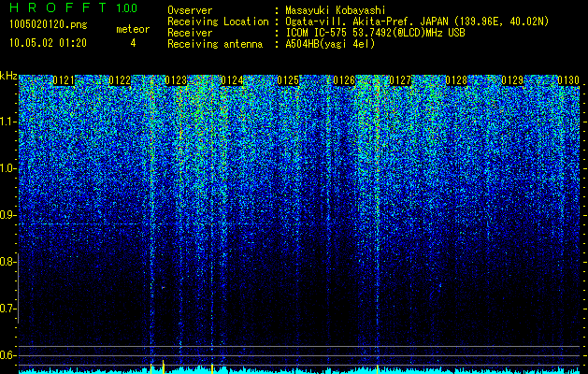
Task: Click the 0.6 kHz axis label
Action: [7, 355]
